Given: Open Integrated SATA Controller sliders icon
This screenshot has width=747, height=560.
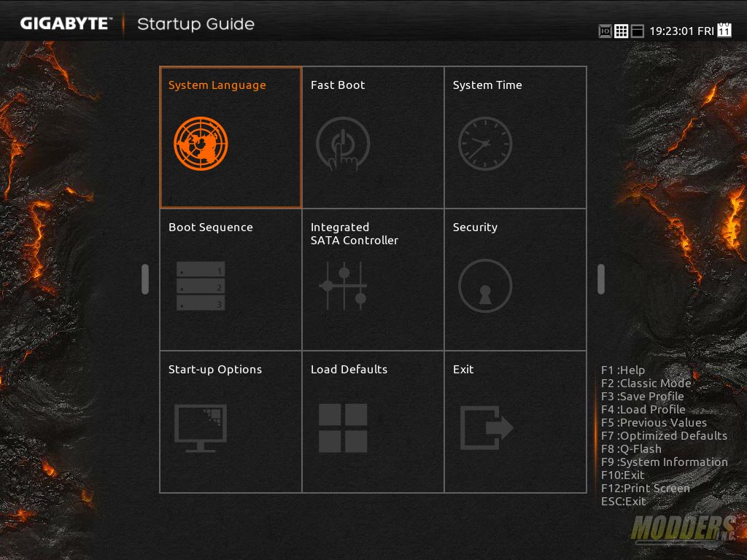Looking at the screenshot, I should click(343, 286).
